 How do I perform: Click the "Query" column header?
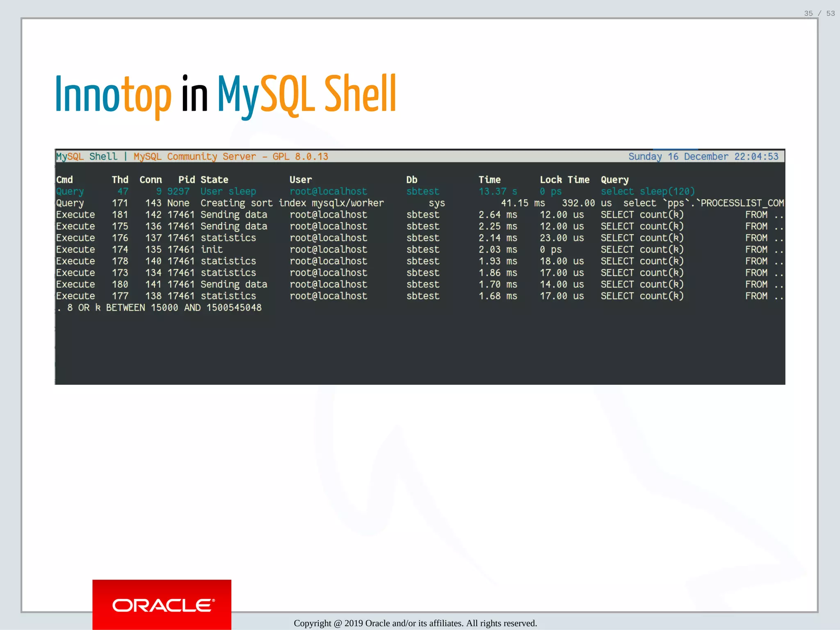[614, 180]
